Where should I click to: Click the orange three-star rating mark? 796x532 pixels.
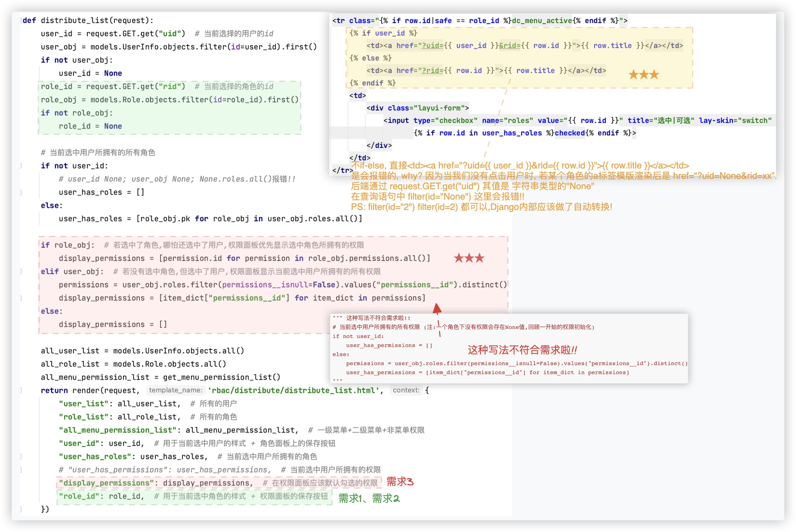(x=643, y=75)
